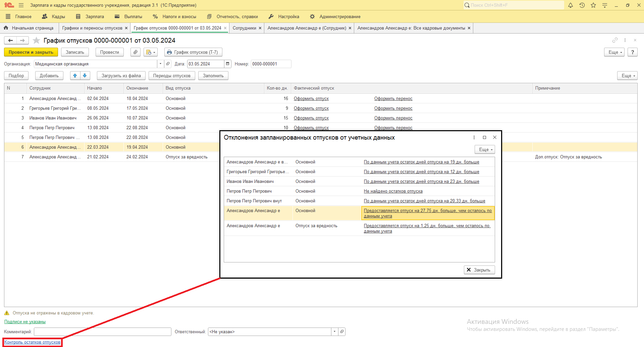Open the Кадры menu
644x347 pixels.
coord(54,17)
